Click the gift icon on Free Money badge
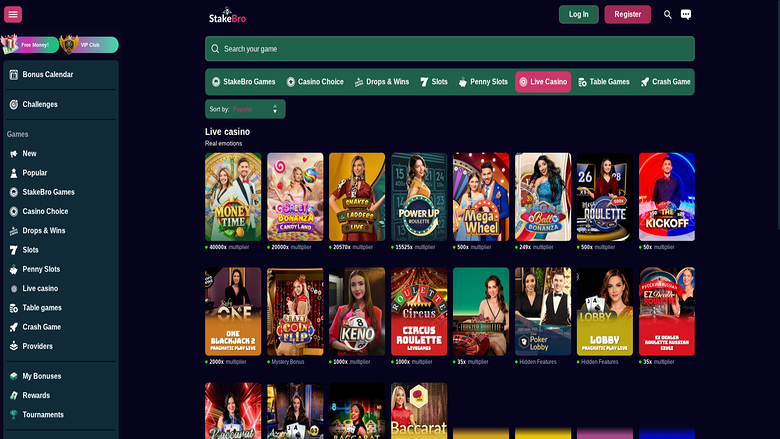The height and width of the screenshot is (439, 780). point(9,44)
